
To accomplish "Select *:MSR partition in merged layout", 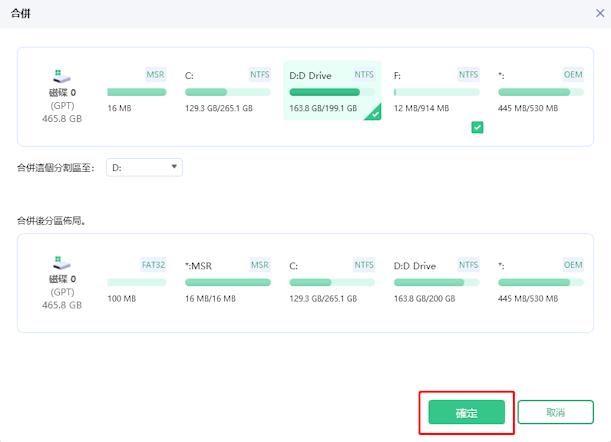I will click(x=227, y=282).
